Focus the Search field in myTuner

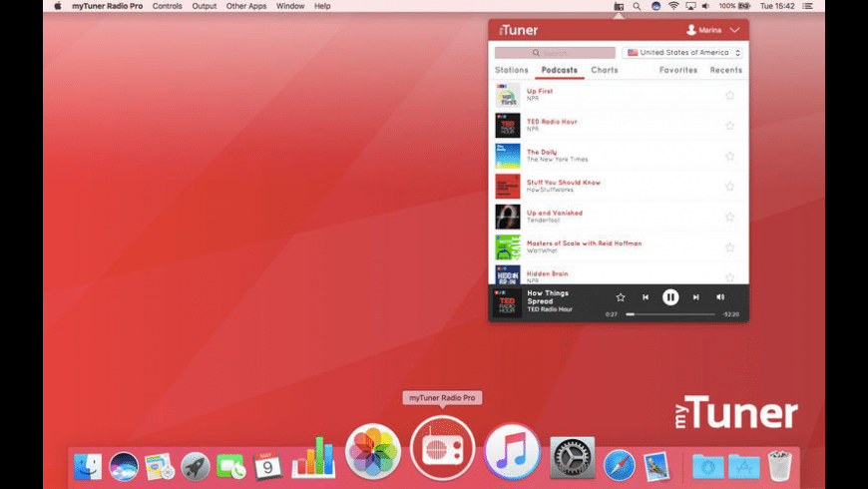(x=555, y=53)
